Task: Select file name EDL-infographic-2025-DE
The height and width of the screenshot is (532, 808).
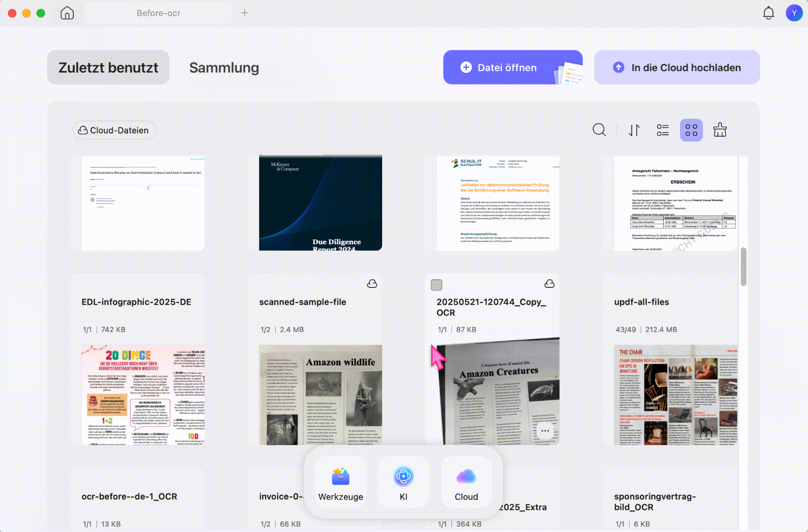Action: click(136, 302)
